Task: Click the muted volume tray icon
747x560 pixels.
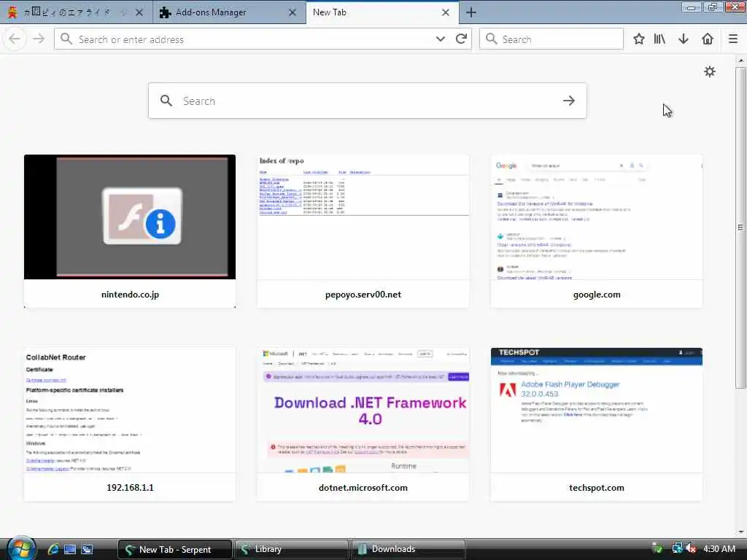Action: pos(691,548)
